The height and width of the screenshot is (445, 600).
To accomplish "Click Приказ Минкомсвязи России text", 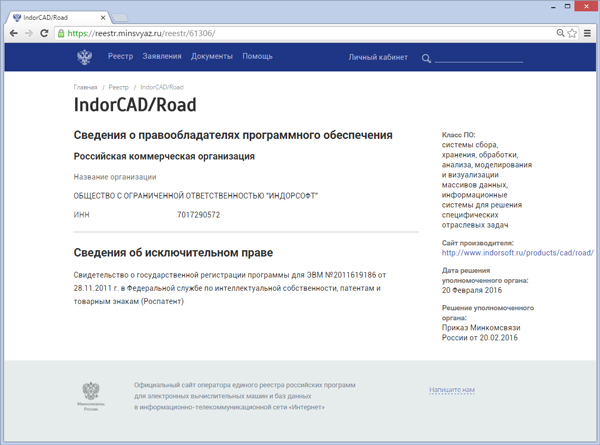I will point(481,333).
